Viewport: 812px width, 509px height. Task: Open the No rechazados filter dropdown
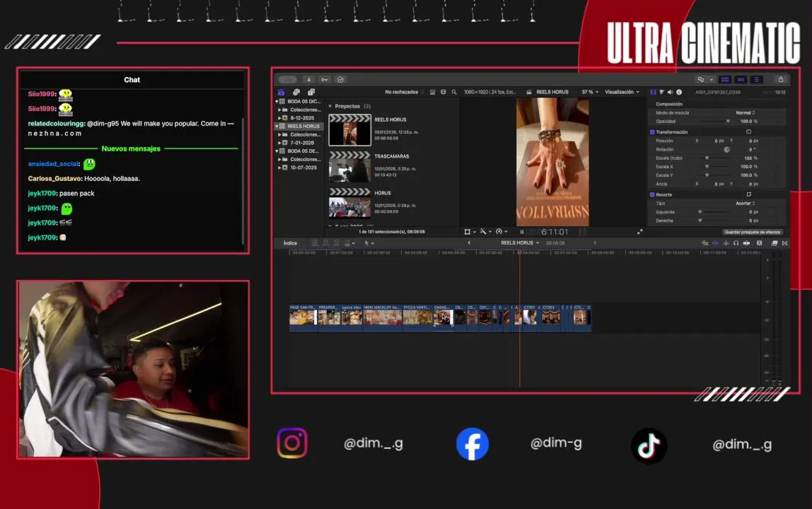pyautogui.click(x=404, y=92)
